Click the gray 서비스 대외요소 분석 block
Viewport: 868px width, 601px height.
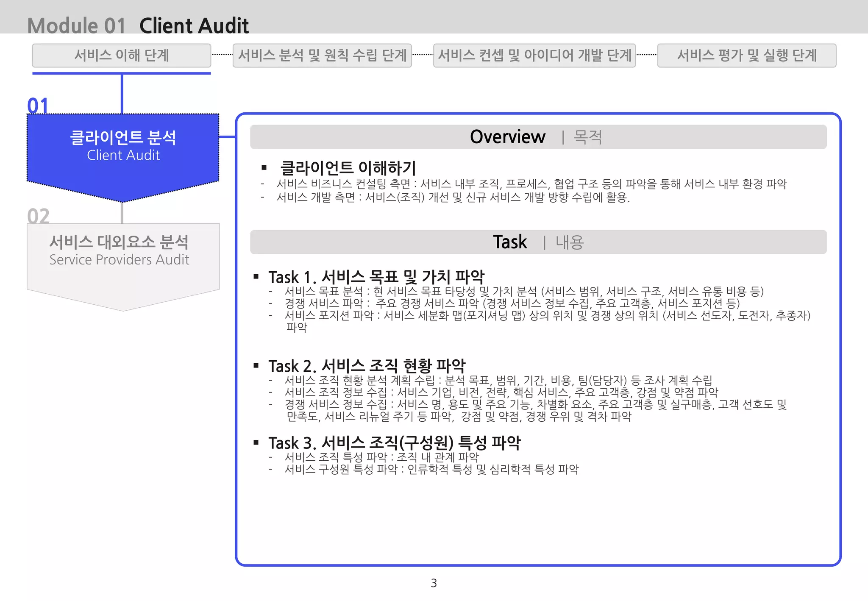[123, 267]
